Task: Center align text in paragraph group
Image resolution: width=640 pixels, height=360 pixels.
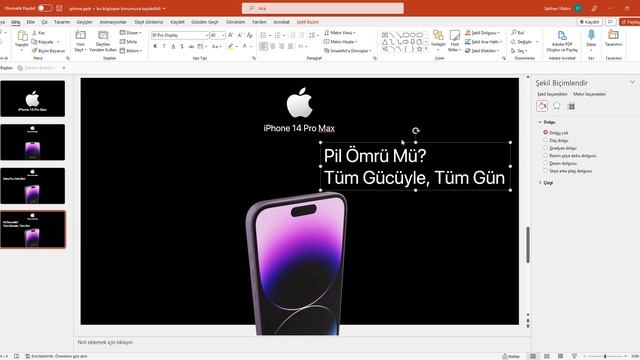Action: tap(273, 47)
